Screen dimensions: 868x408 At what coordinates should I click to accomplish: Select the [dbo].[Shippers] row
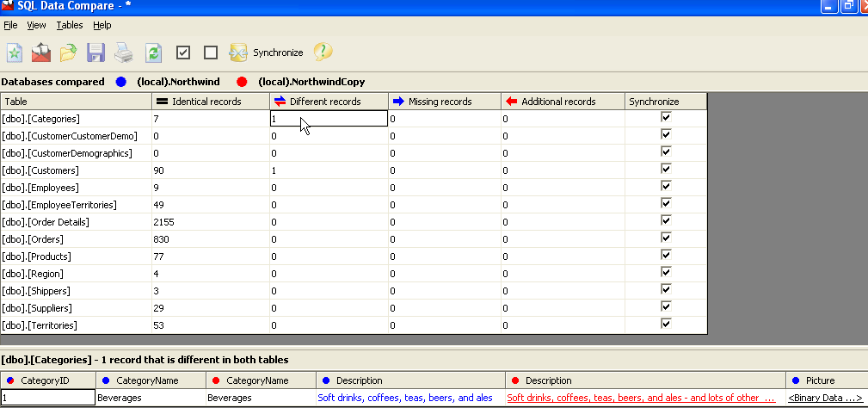coord(354,291)
